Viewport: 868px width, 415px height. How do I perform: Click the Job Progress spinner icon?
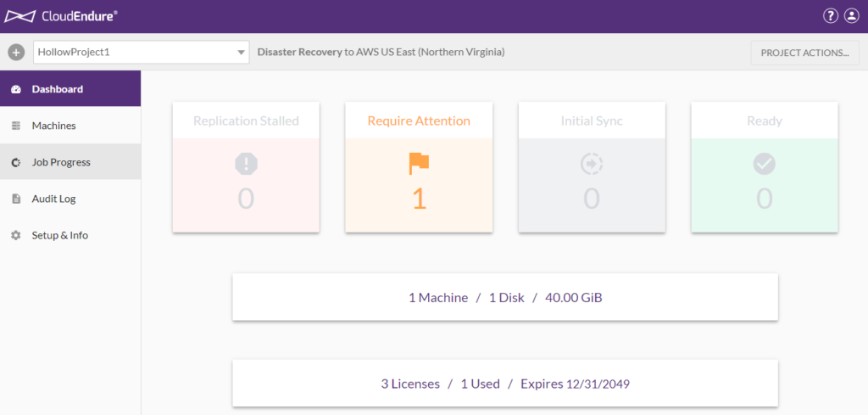click(15, 162)
